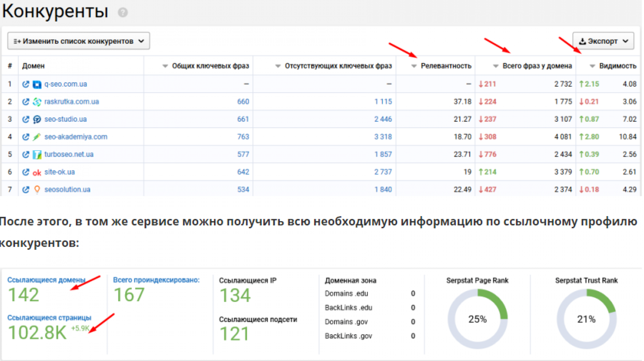Sort by Видимость column header

(x=617, y=66)
